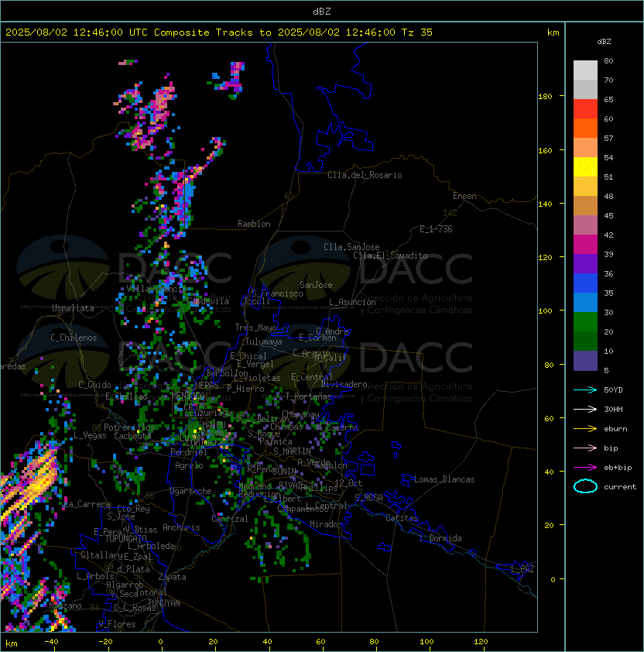Click the 'Mirador' map label
This screenshot has width=644, height=652.
point(327,524)
